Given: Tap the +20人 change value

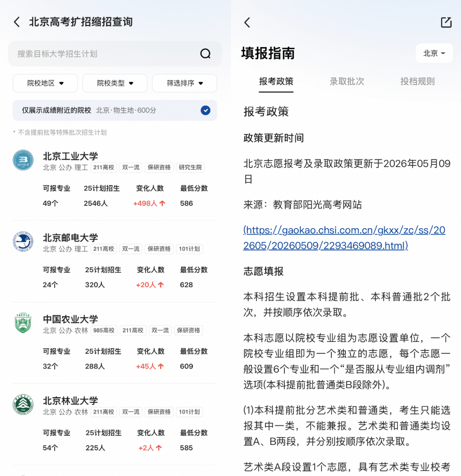Looking at the screenshot, I should 150,285.
